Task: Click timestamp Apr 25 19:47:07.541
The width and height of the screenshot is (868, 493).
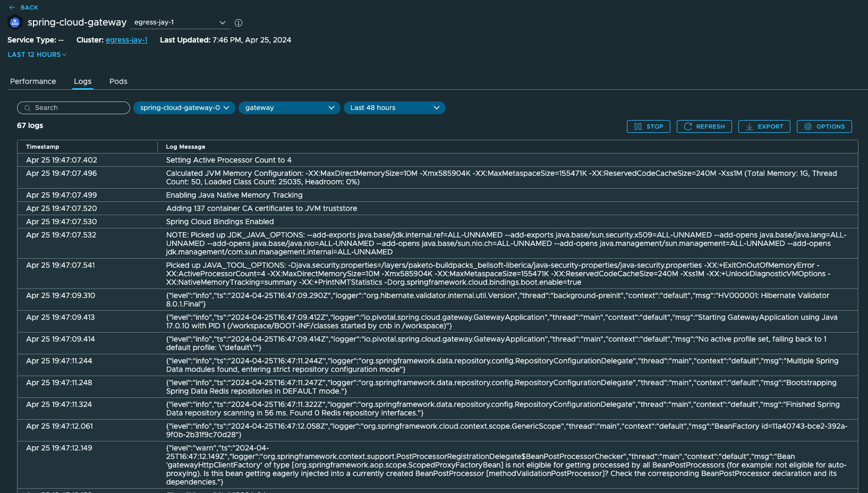Action: click(x=61, y=265)
